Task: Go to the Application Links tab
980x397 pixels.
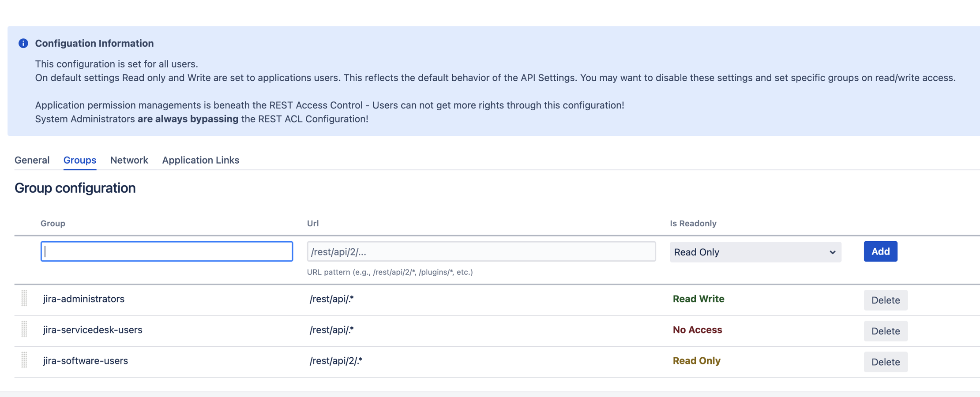Action: pos(200,160)
